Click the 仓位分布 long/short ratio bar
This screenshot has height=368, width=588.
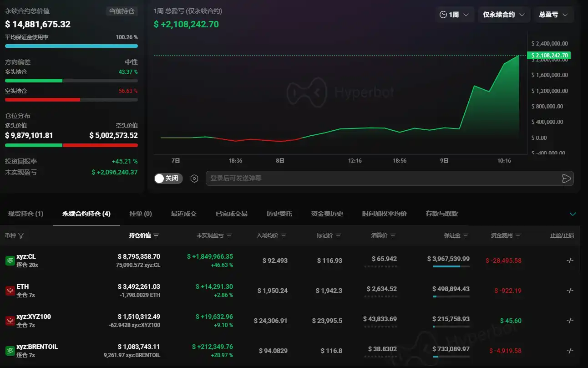pyautogui.click(x=71, y=145)
